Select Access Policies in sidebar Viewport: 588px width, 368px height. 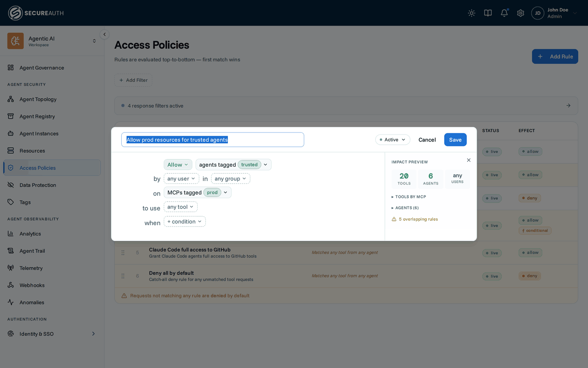pos(52,168)
